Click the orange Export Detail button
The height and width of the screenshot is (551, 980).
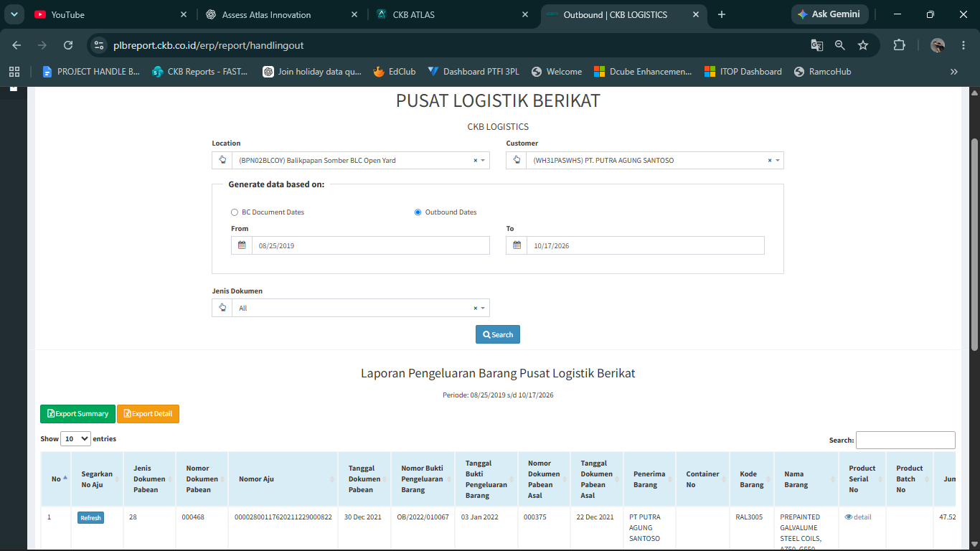point(148,414)
